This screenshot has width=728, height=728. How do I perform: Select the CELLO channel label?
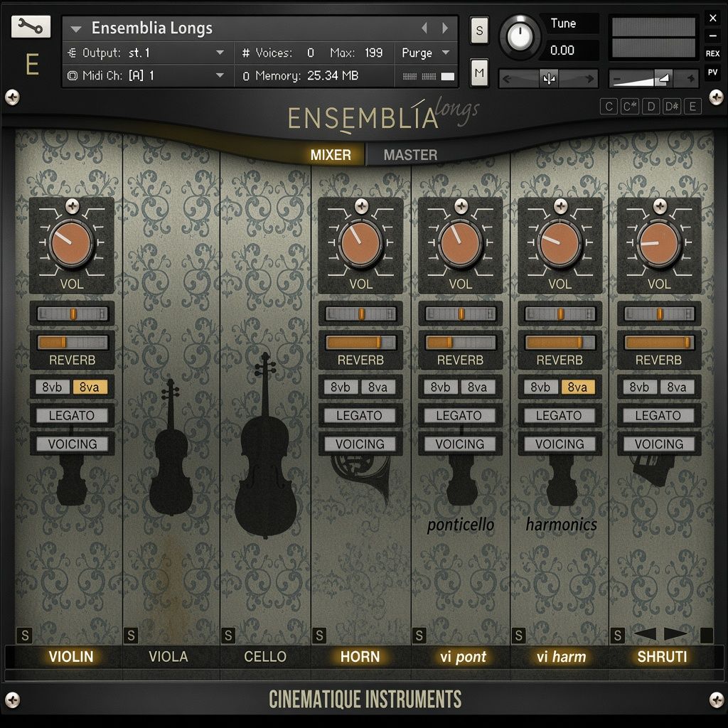coord(265,656)
